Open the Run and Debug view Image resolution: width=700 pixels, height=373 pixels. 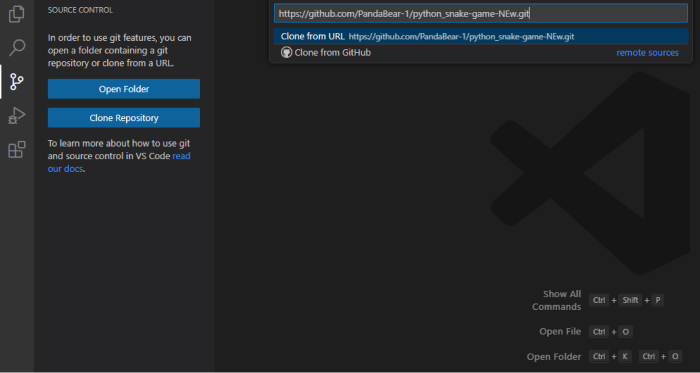(17, 116)
